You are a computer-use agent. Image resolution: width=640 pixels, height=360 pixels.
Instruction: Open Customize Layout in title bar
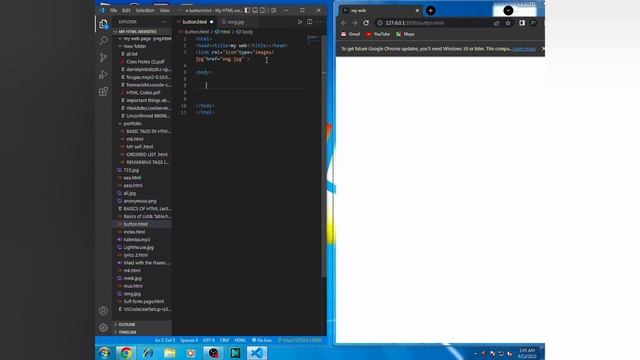click(273, 10)
